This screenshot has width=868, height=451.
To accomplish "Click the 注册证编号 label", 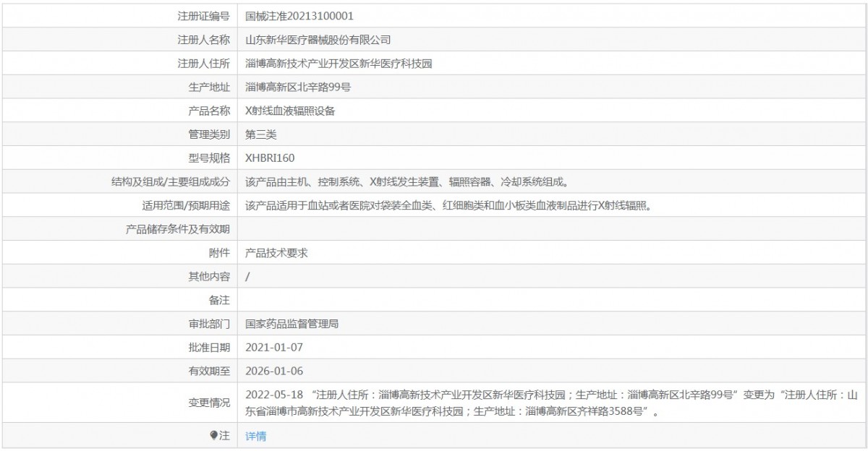I will [204, 15].
